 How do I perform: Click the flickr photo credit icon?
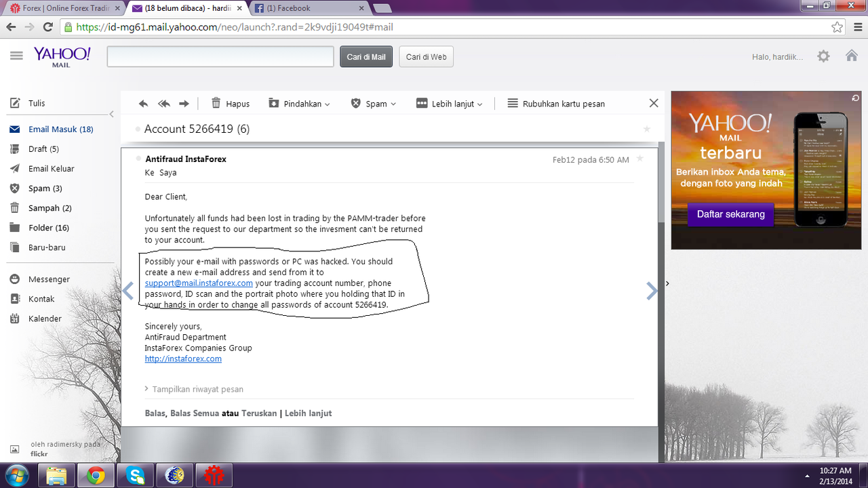pos(14,449)
